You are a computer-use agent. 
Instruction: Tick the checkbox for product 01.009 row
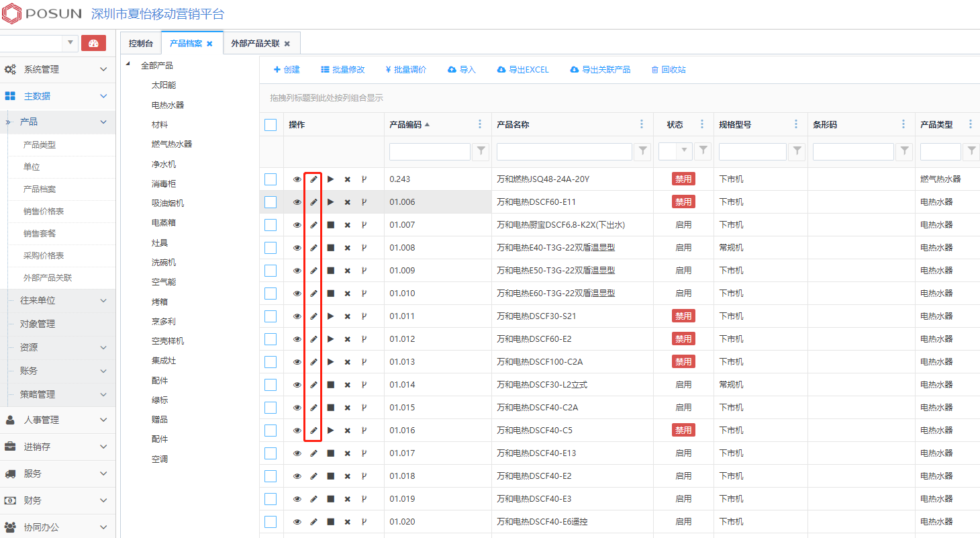(x=271, y=271)
